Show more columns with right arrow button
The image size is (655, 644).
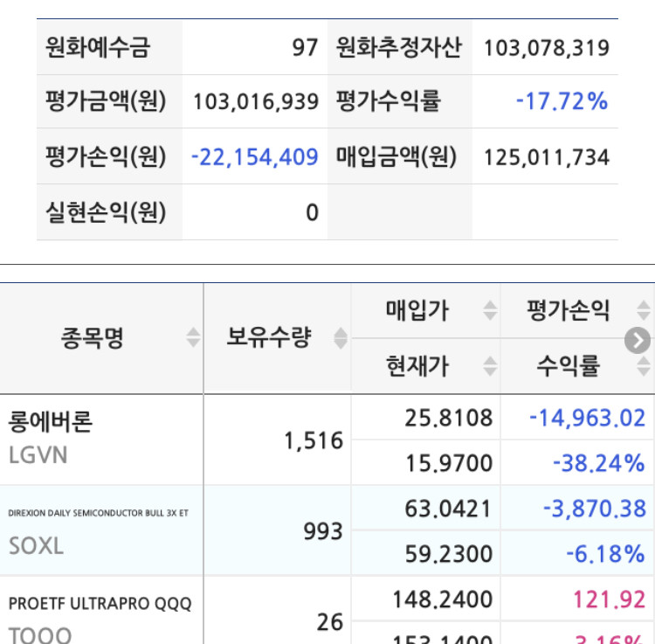coord(638,341)
